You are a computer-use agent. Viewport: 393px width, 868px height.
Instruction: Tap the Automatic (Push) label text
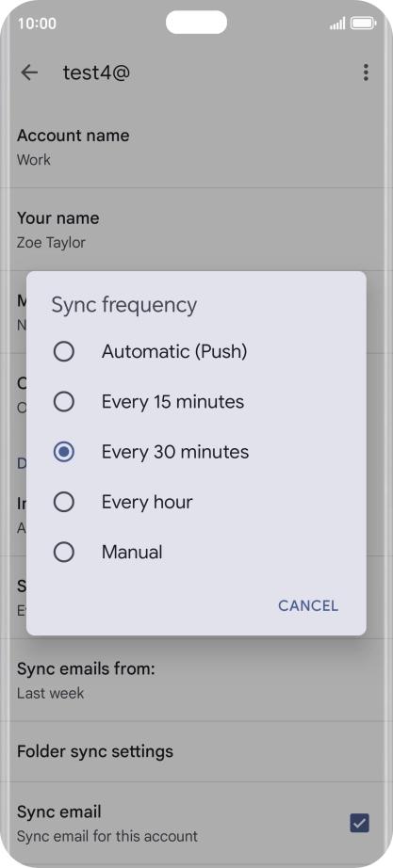click(x=174, y=351)
